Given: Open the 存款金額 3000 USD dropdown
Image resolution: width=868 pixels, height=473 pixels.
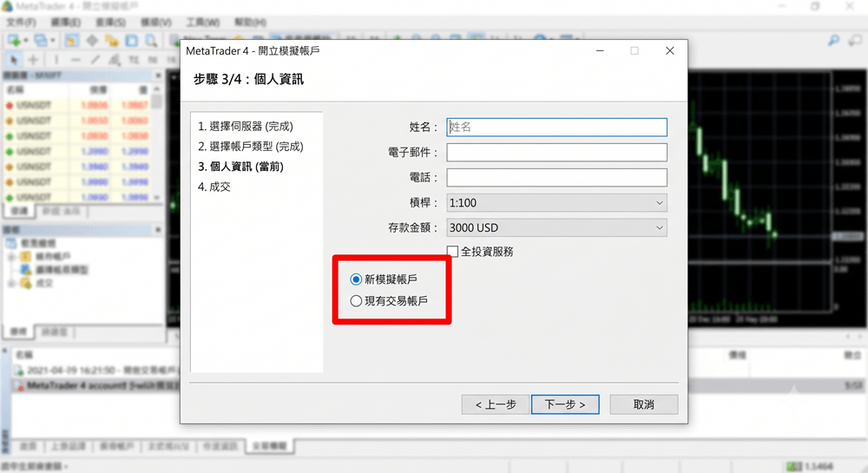Looking at the screenshot, I should point(556,228).
